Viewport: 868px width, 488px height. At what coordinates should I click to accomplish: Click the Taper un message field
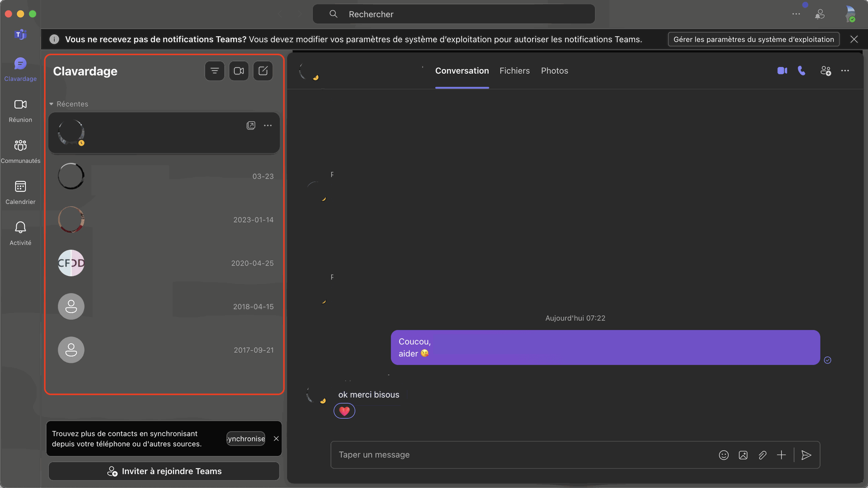(x=520, y=455)
